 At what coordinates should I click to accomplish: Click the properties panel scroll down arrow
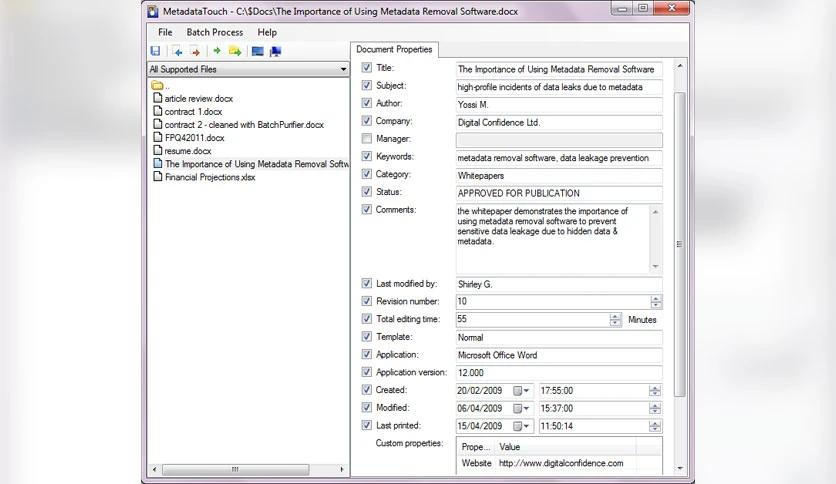point(680,469)
